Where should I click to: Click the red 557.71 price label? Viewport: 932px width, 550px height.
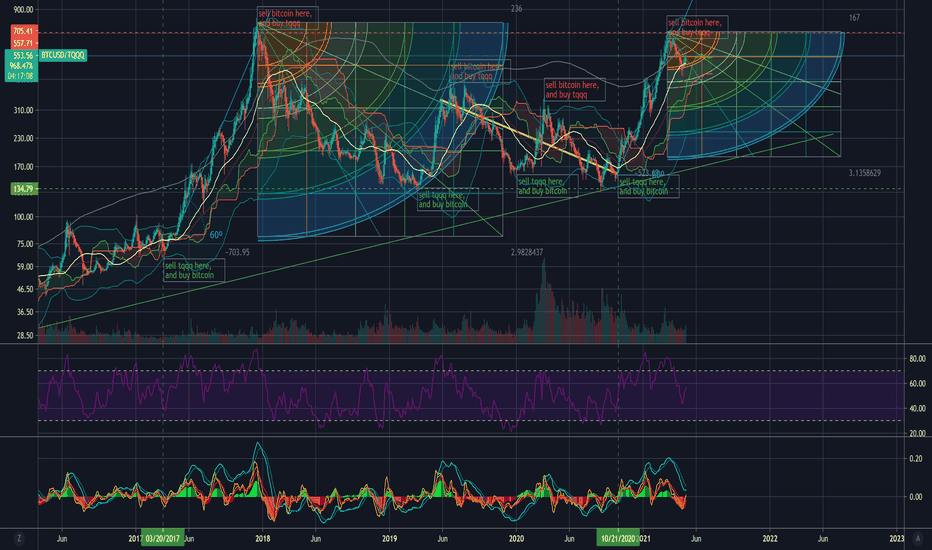24,43
